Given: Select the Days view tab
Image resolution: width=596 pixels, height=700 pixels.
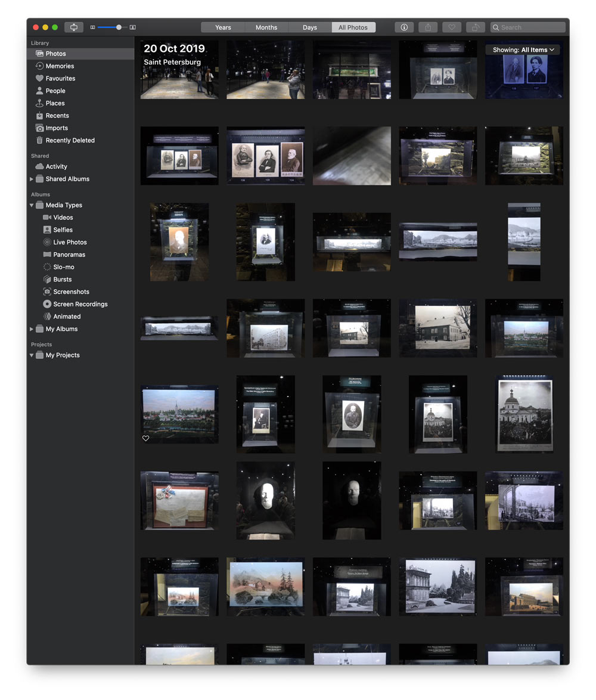Looking at the screenshot, I should tap(309, 27).
